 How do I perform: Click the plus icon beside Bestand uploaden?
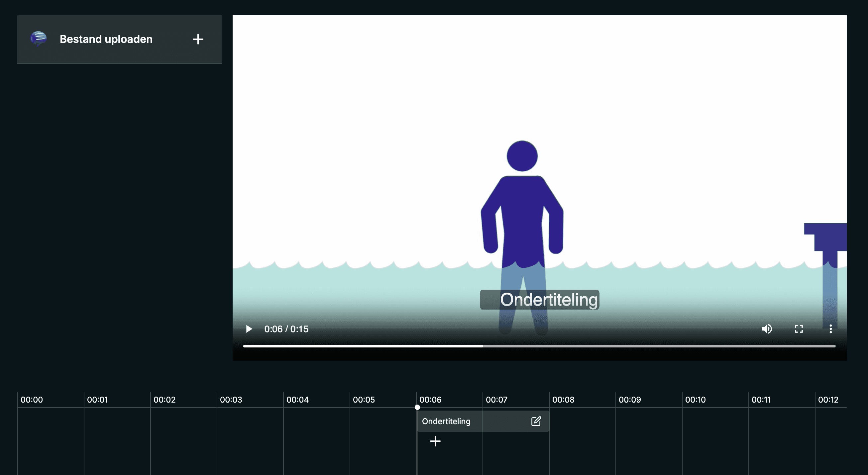(x=198, y=39)
